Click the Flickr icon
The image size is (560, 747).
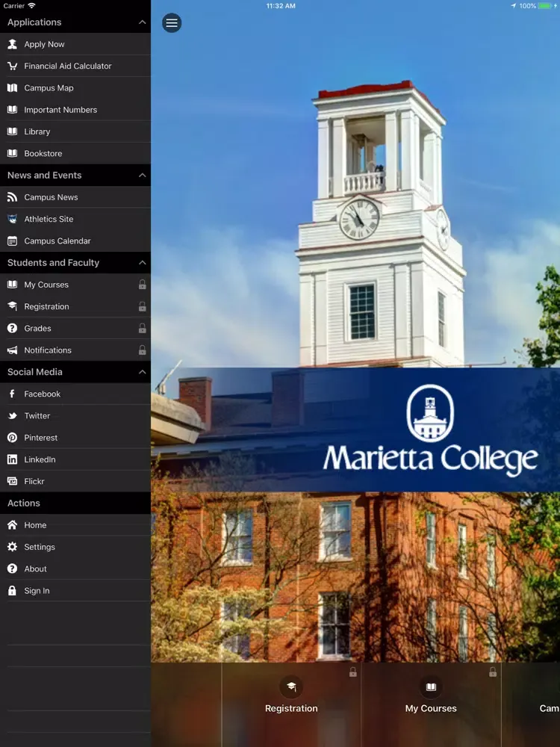click(13, 481)
